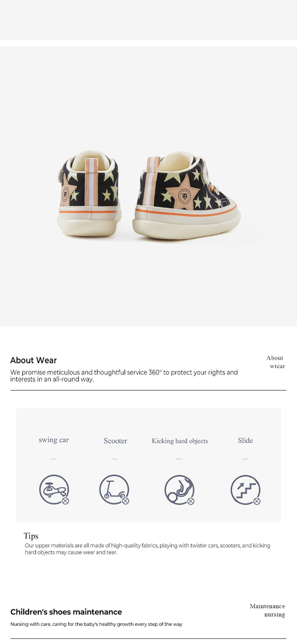Click the "Scooter" label
This screenshot has width=297, height=644.
point(115,441)
